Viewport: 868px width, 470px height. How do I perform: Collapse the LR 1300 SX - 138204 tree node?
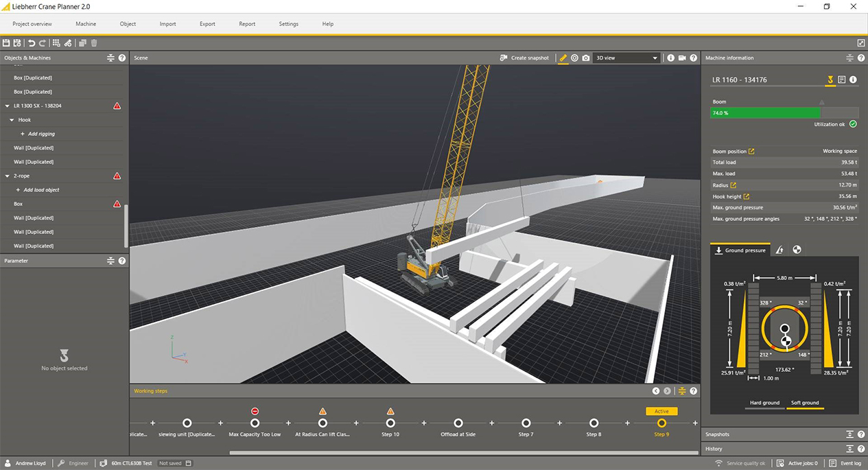[8, 106]
